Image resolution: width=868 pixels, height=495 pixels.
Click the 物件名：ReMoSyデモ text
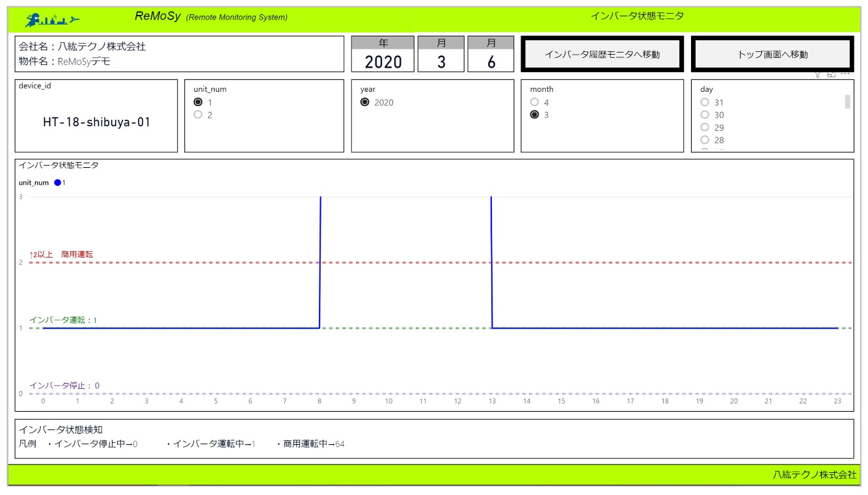tap(65, 62)
